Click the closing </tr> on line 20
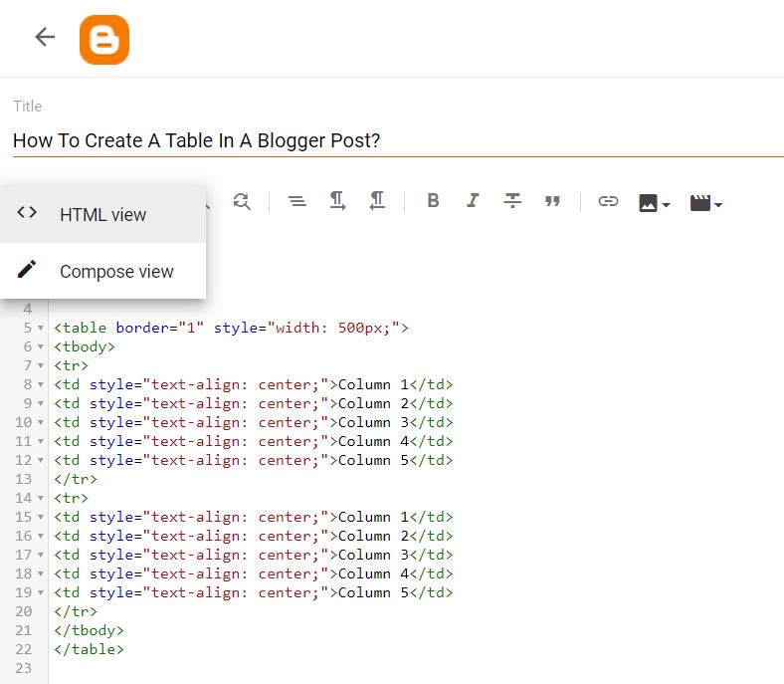Image resolution: width=784 pixels, height=684 pixels. 76,611
